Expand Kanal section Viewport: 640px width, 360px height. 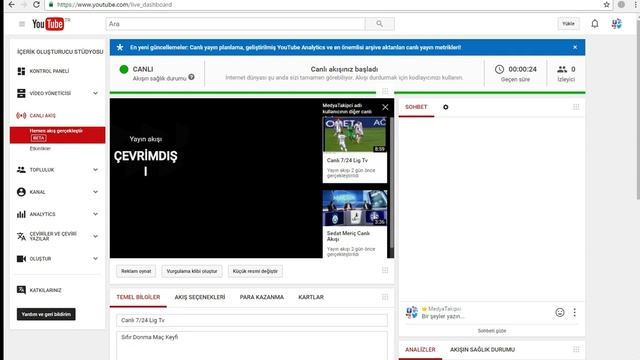pos(95,192)
